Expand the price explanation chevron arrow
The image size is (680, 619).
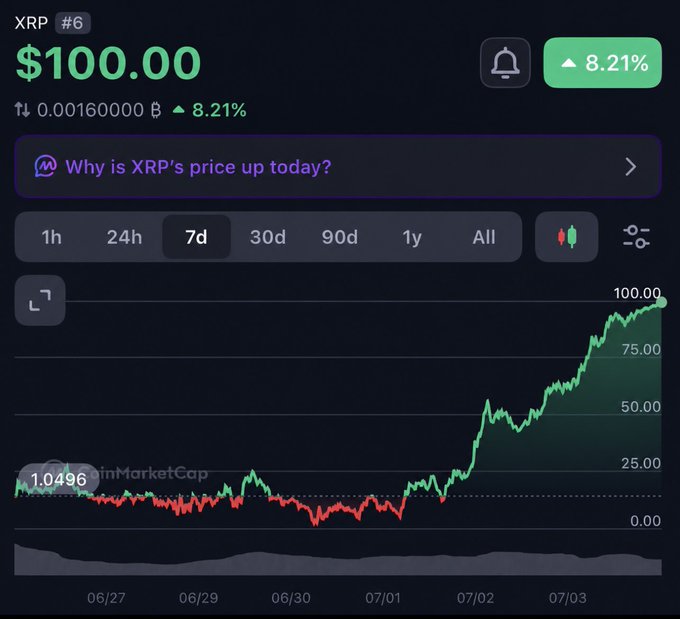pyautogui.click(x=631, y=167)
